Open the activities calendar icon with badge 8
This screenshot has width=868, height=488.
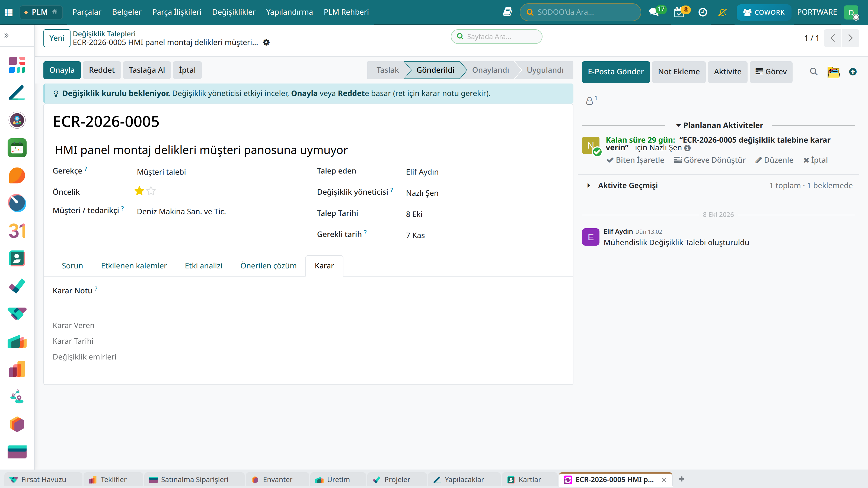(x=679, y=12)
